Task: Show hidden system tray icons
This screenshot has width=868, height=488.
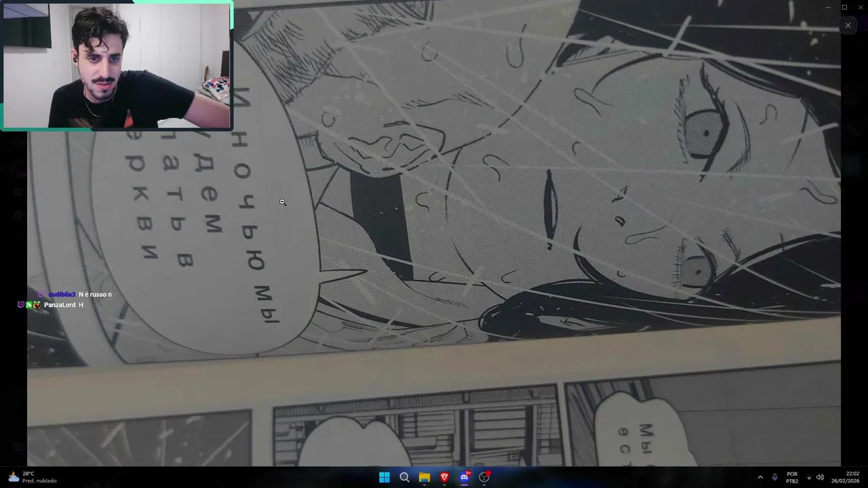Action: [759, 477]
